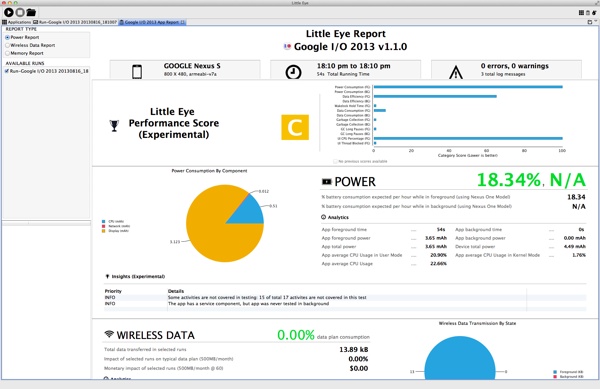Click the rightmost icon in the top-right toolbar
The width and height of the screenshot is (600, 389).
pos(594,13)
